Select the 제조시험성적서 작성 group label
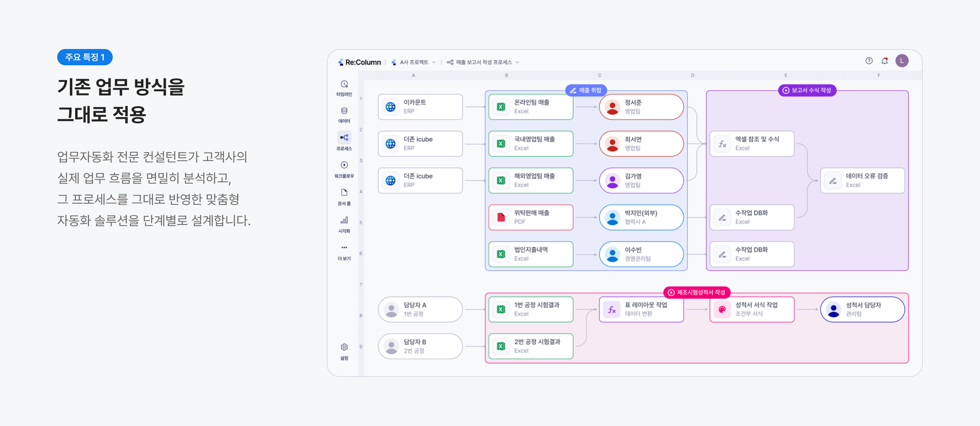The image size is (980, 426). click(697, 292)
